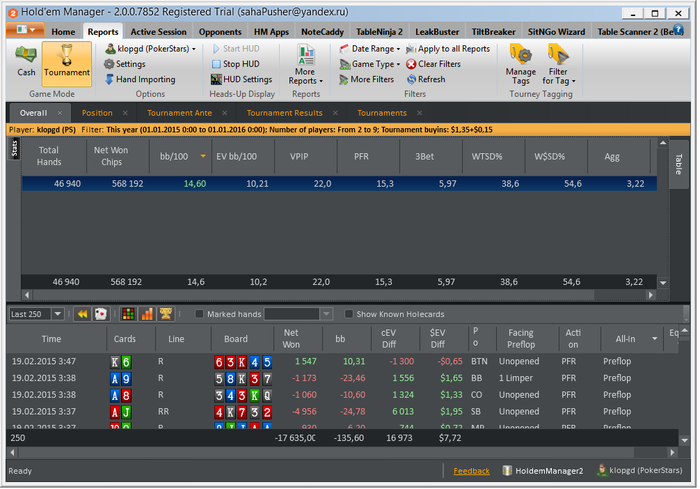Select hand row with A J cards

(x=343, y=412)
